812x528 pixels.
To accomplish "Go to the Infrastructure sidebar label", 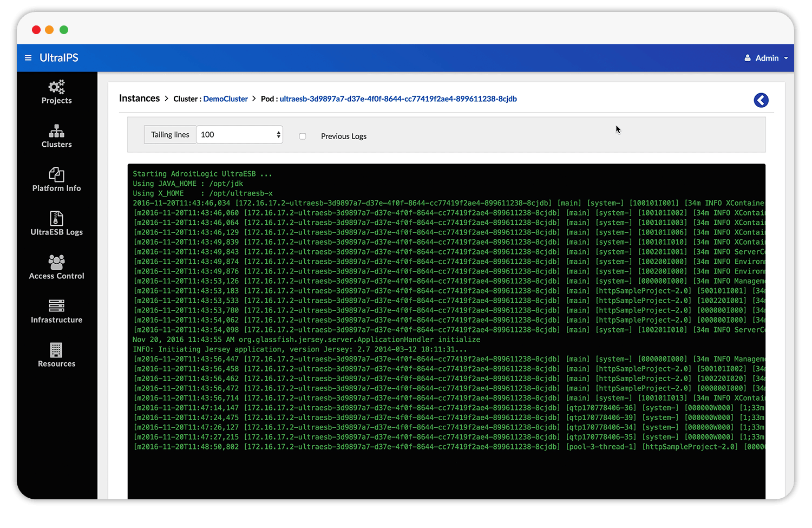I will point(56,320).
